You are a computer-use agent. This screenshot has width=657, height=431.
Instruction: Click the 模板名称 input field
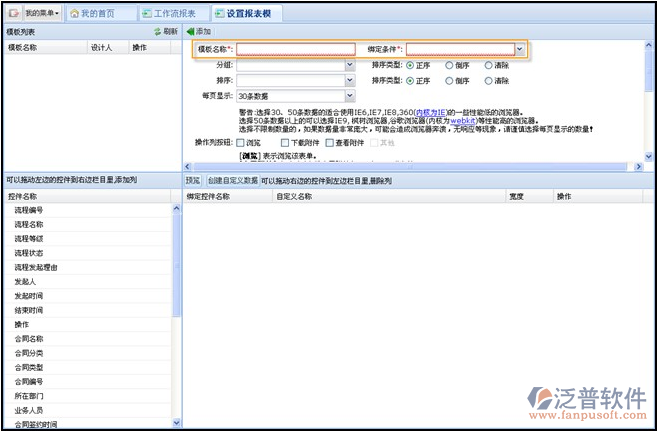point(295,48)
